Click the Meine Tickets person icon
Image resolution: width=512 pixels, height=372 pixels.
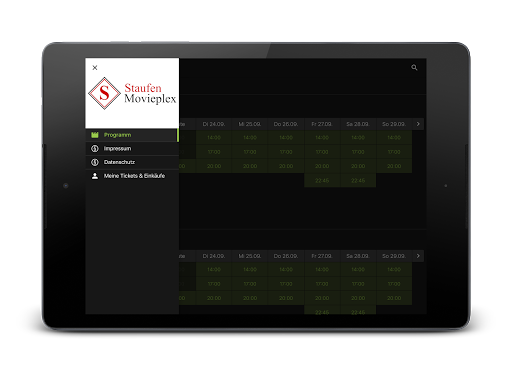coord(95,176)
